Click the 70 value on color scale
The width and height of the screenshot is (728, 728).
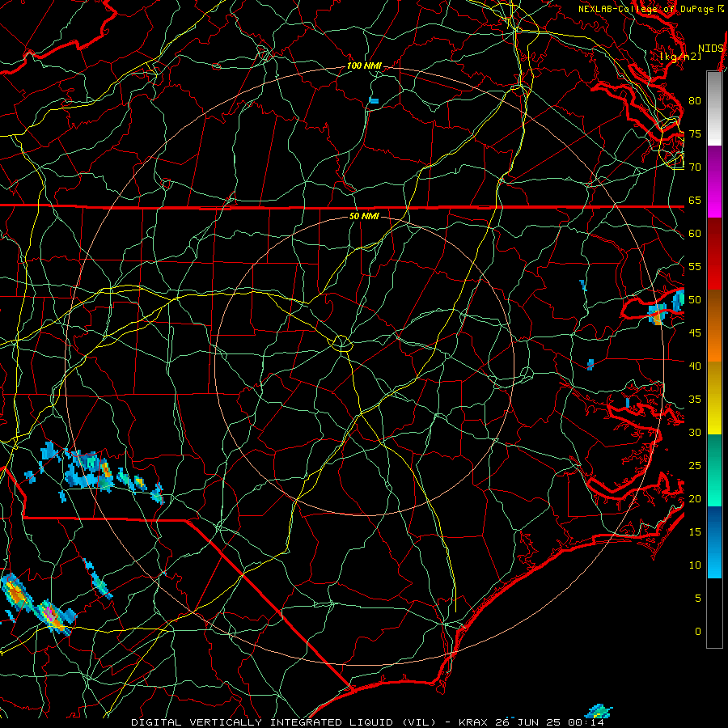695,167
